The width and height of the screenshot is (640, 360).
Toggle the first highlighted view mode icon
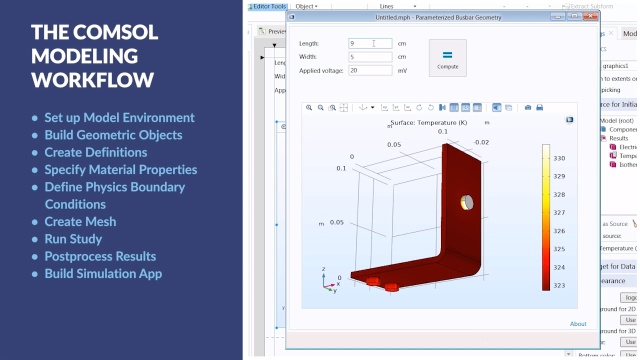(454, 108)
